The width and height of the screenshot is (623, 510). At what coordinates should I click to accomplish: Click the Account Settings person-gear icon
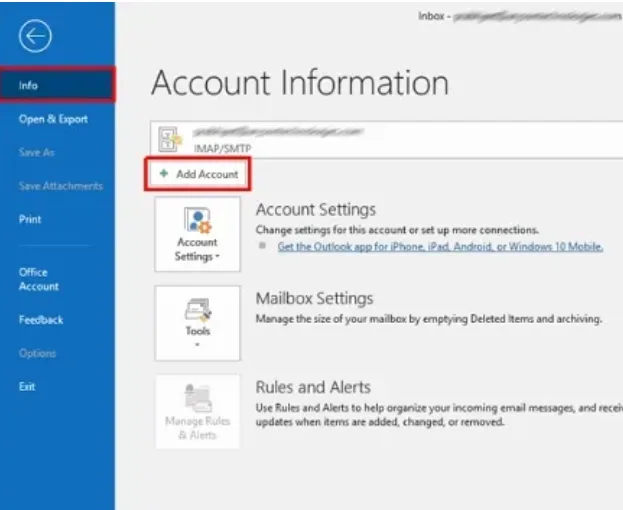(197, 220)
